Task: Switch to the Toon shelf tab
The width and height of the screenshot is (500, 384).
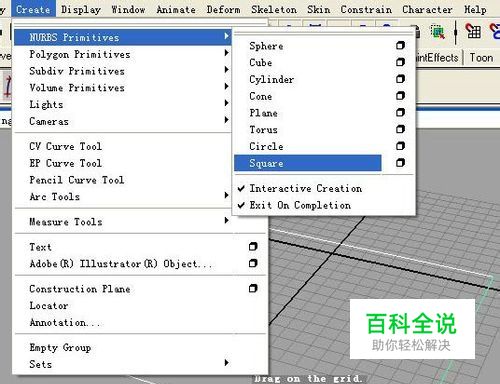Action: pos(481,58)
